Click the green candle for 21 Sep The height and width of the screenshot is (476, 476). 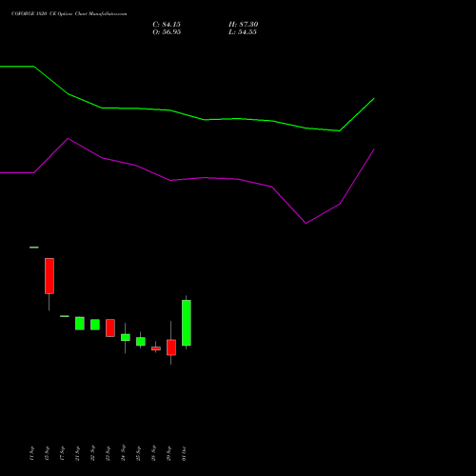click(x=80, y=324)
